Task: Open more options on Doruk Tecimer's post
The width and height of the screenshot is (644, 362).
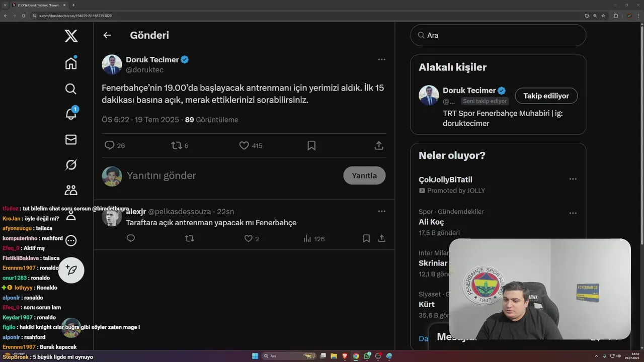Action: click(382, 59)
